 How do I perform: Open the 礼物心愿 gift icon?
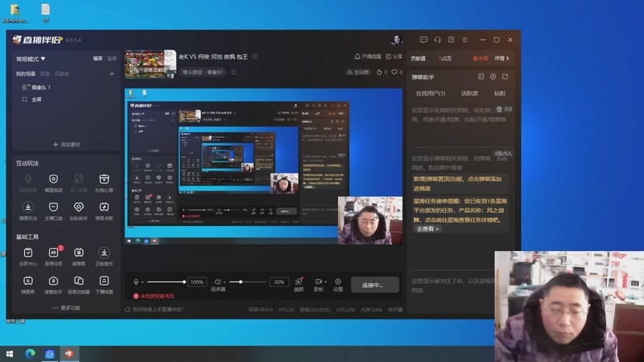104,179
